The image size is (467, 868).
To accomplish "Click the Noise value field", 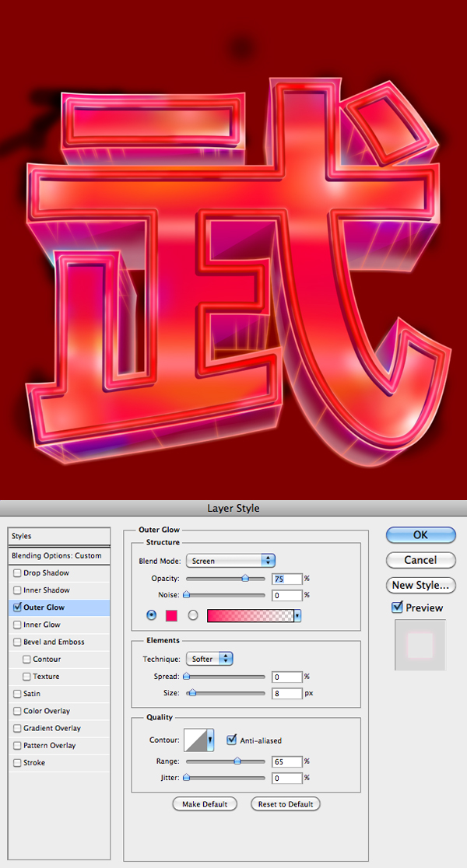I will point(287,595).
